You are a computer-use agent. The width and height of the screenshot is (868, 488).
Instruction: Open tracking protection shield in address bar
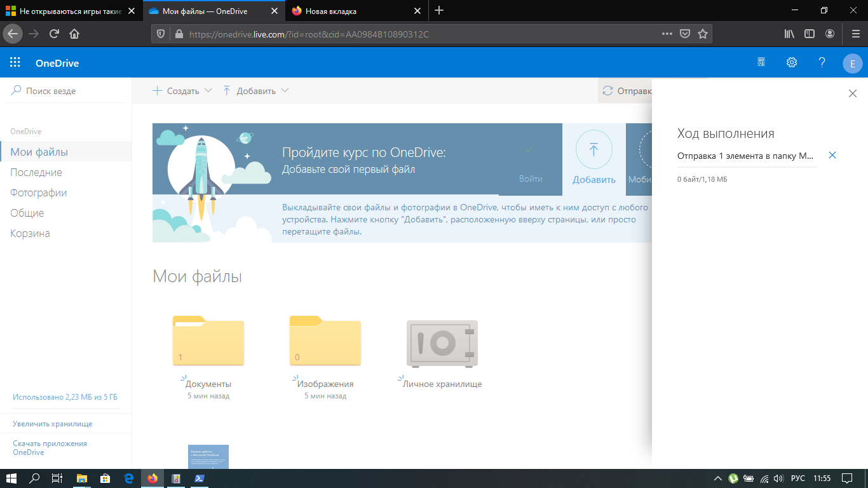[161, 34]
